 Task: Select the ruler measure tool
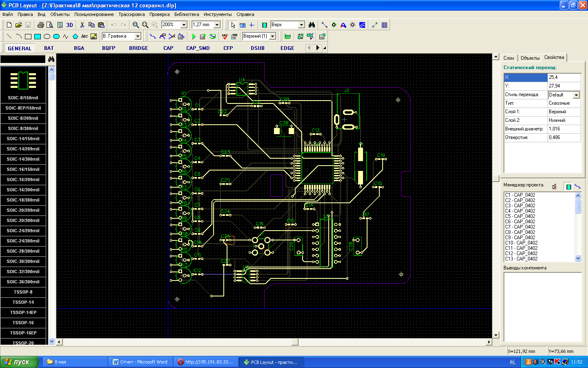[243, 25]
